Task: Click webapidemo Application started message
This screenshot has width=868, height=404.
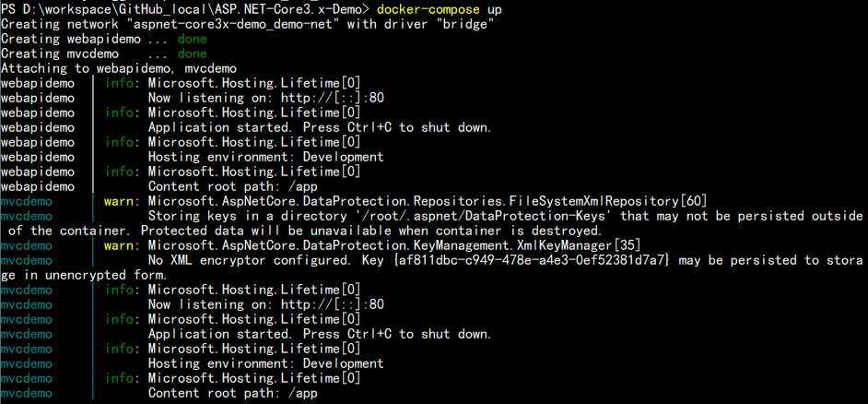Action: tap(320, 127)
